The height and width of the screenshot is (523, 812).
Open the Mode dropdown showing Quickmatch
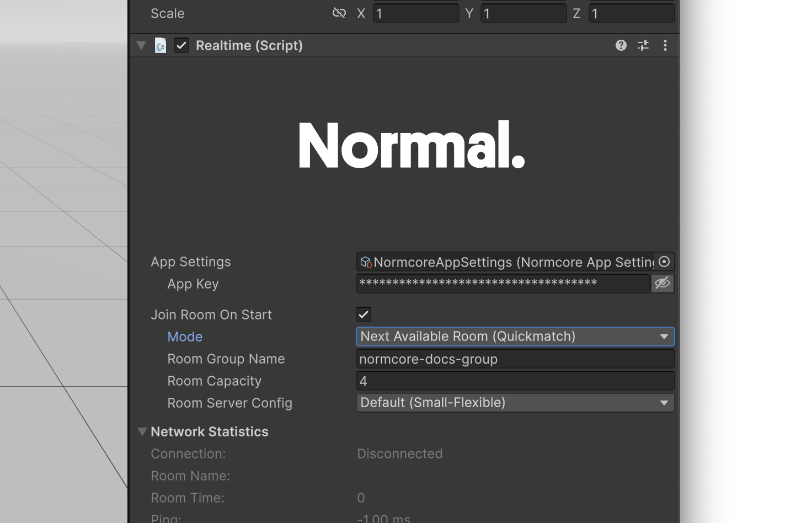(515, 337)
